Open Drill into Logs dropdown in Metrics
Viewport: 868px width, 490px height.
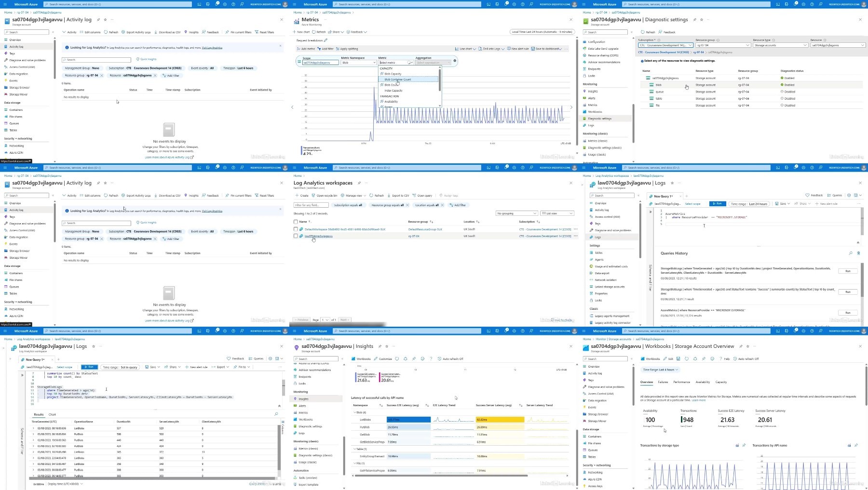(491, 49)
